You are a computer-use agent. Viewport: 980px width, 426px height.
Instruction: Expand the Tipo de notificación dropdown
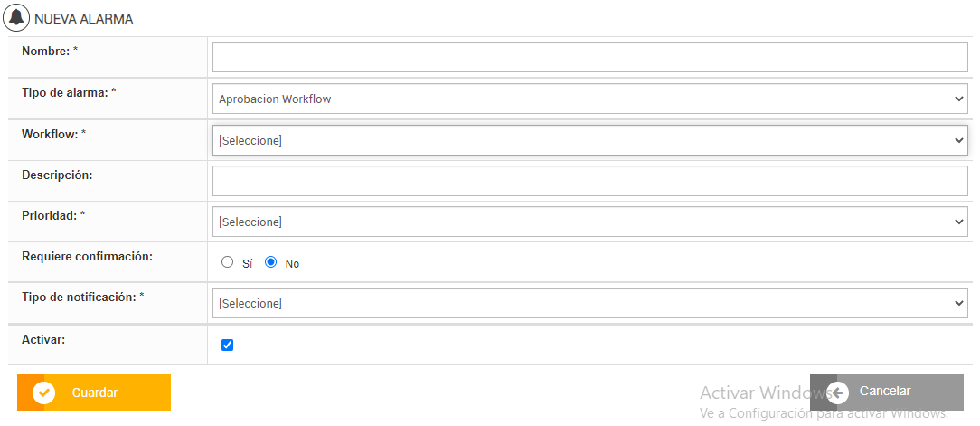(589, 303)
